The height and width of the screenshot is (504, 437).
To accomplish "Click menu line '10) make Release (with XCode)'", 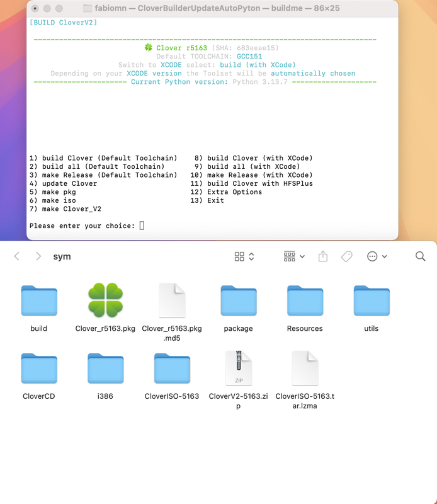I will pyautogui.click(x=251, y=175).
